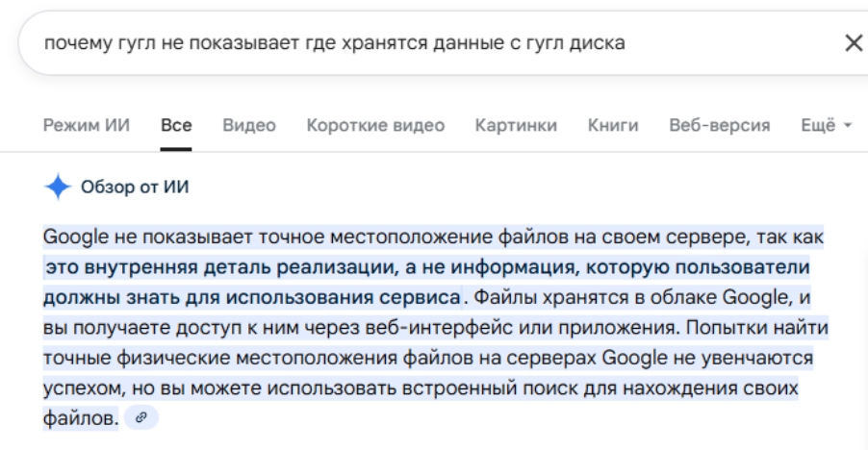Image resolution: width=868 pixels, height=450 pixels.
Task: Show the Картинки results tab
Action: (x=516, y=126)
